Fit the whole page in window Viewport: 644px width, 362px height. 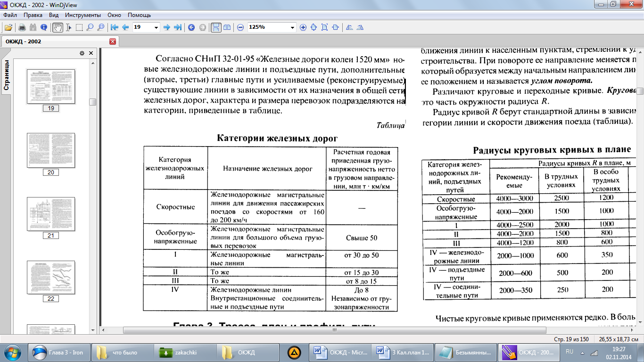(324, 27)
